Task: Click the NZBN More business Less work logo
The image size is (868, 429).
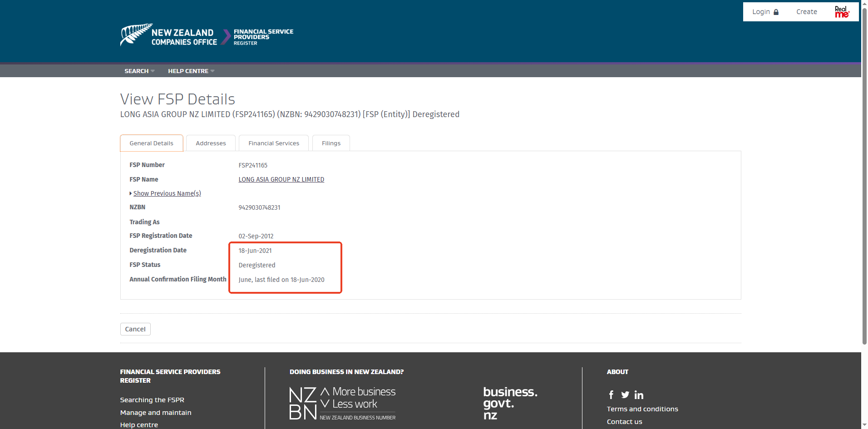Action: pos(342,403)
